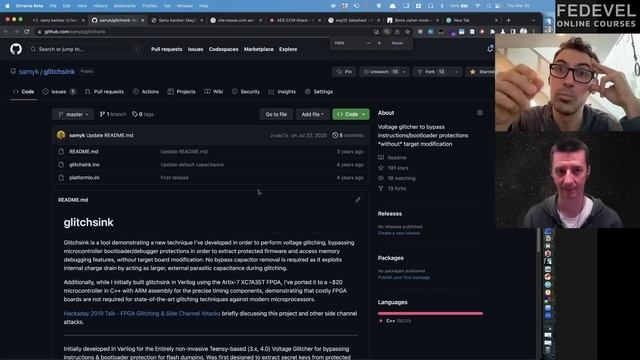Open the glitchsink.ino file
The image size is (640, 360).
84,164
